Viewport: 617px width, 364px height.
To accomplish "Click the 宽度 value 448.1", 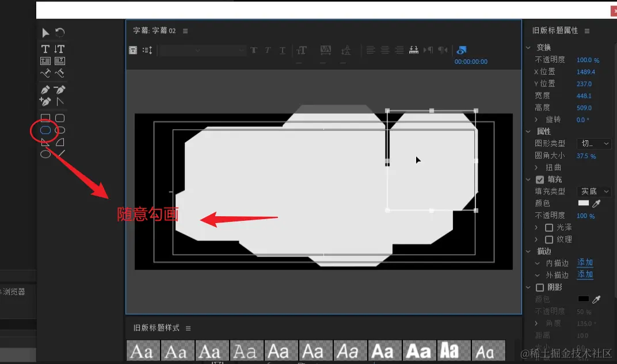I will coord(584,96).
